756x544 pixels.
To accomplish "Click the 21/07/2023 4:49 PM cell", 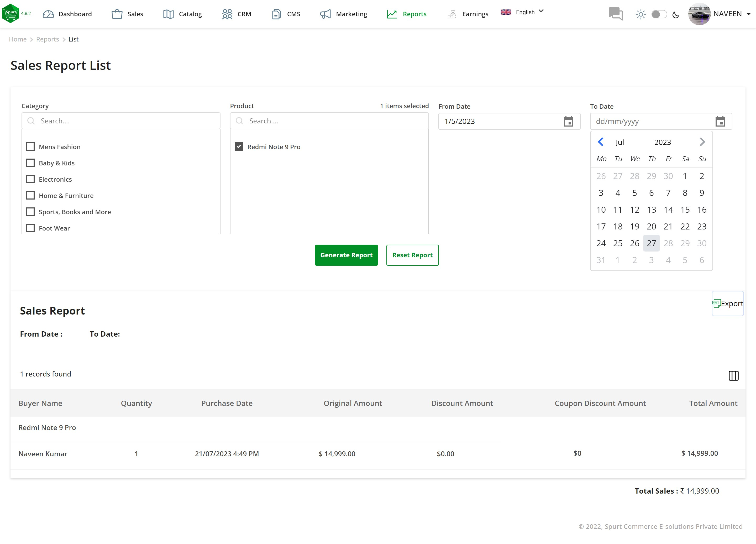I will 227,454.
